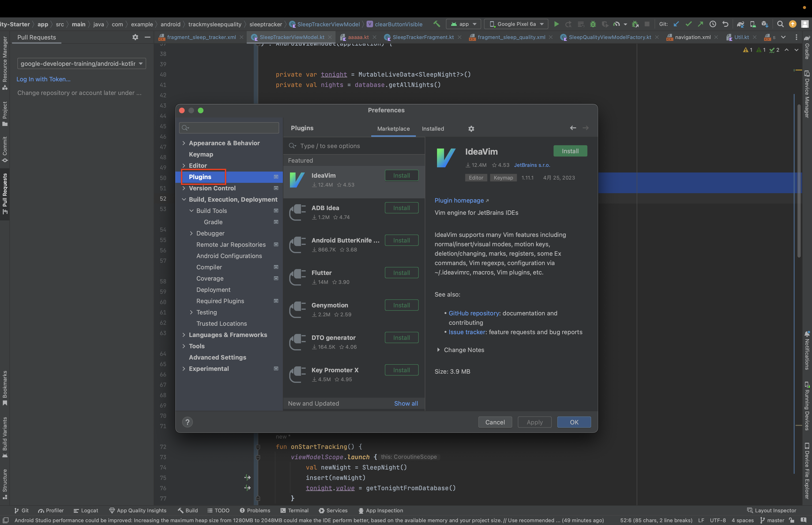
Task: Click the orange IDE update arrow icon
Action: [793, 24]
